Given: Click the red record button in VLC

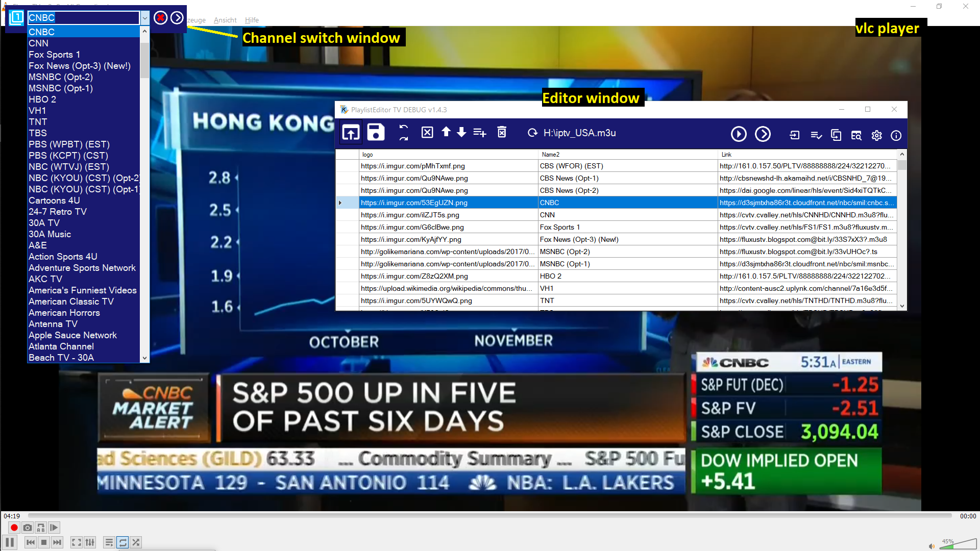Looking at the screenshot, I should click(14, 528).
